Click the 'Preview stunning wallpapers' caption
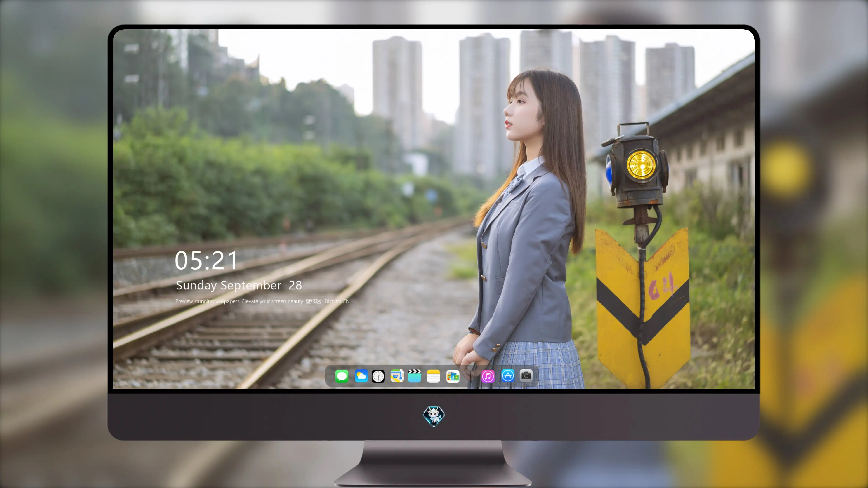This screenshot has width=868, height=488. 262,301
